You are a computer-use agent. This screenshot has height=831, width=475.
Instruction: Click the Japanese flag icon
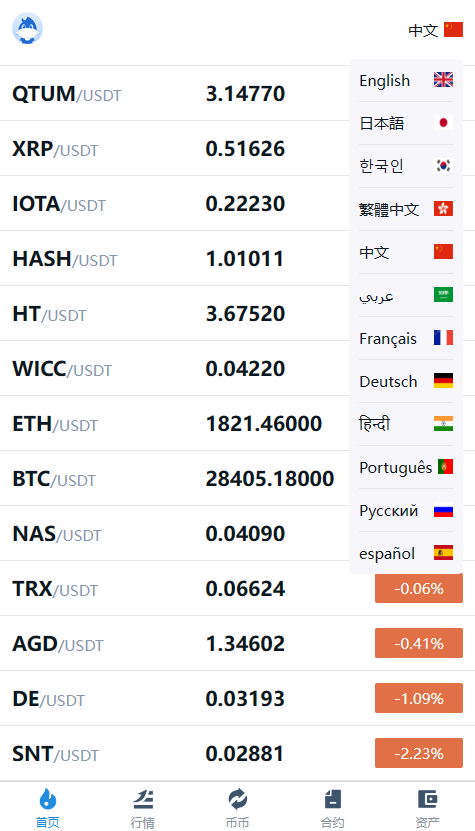point(443,123)
